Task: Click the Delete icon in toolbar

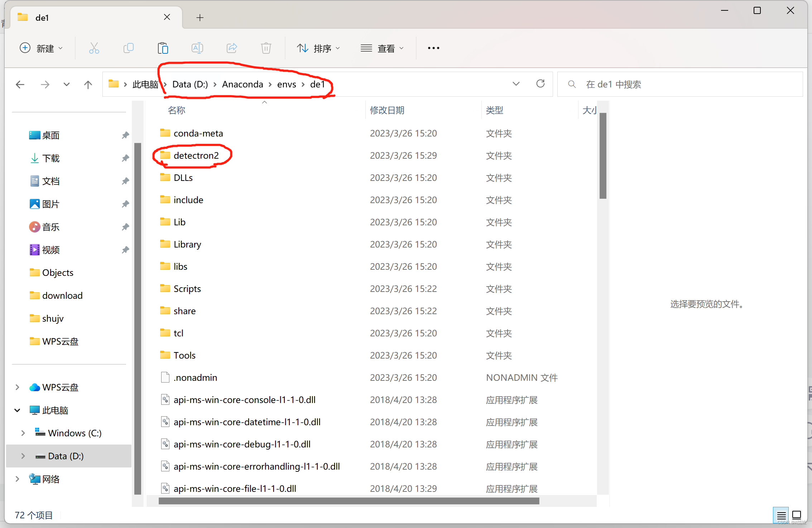Action: [266, 48]
